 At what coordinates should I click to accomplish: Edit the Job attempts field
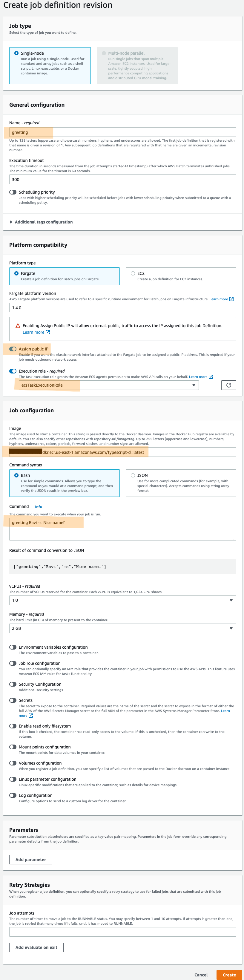(122, 932)
